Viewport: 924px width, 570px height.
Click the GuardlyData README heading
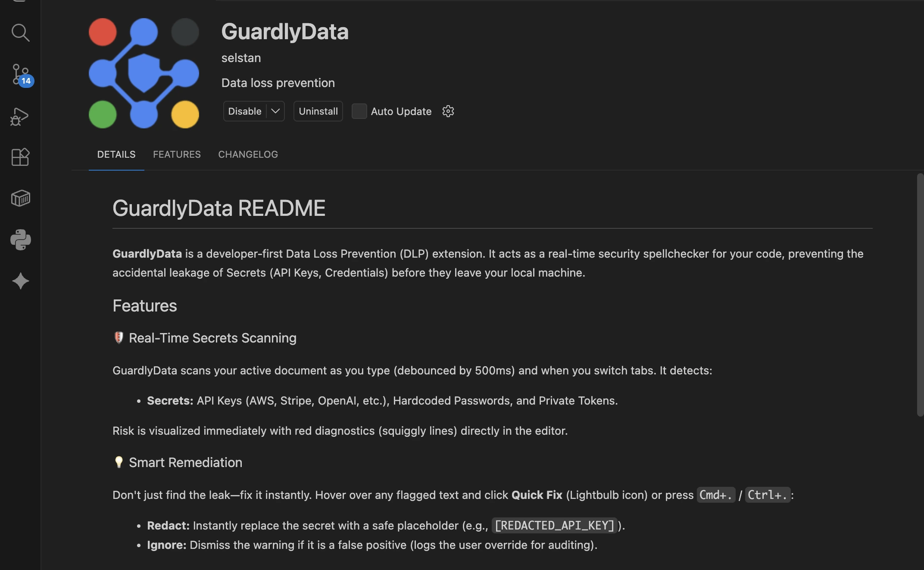[x=219, y=209]
